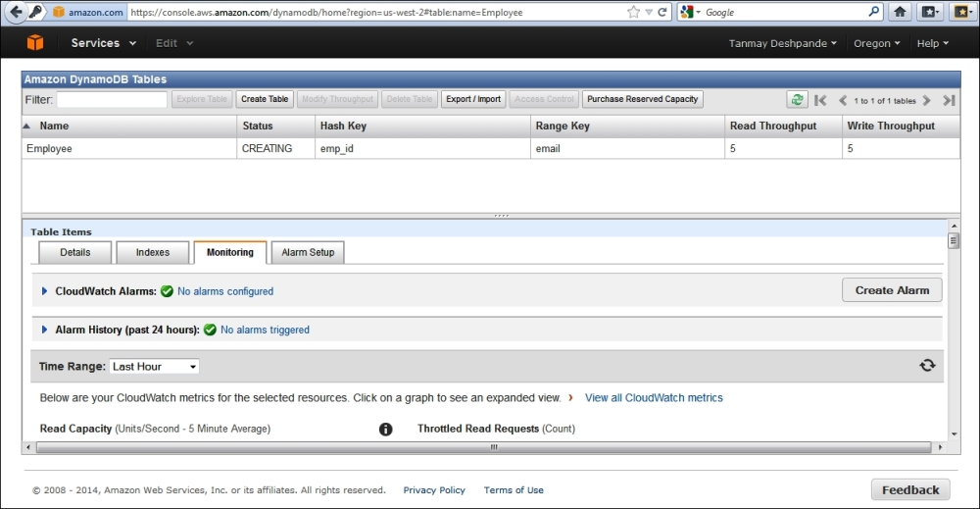Click the Write Throughput column header
Image resolution: width=980 pixels, height=509 pixels.
click(x=901, y=126)
